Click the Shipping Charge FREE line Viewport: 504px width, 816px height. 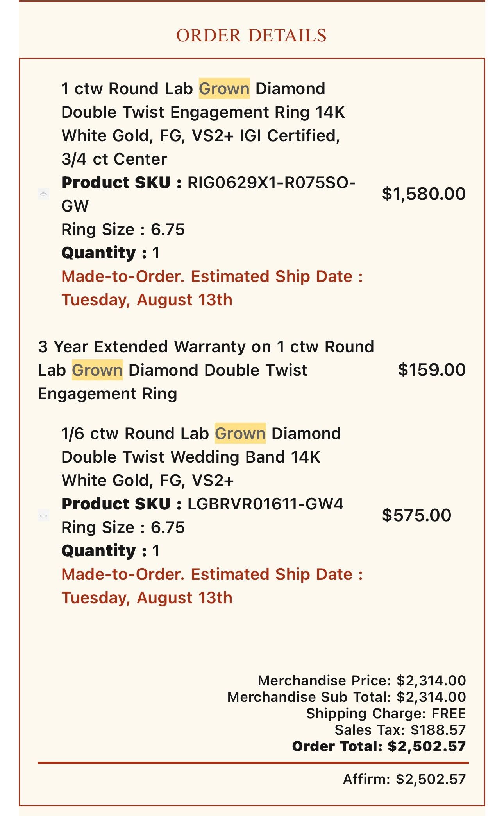pyautogui.click(x=386, y=714)
